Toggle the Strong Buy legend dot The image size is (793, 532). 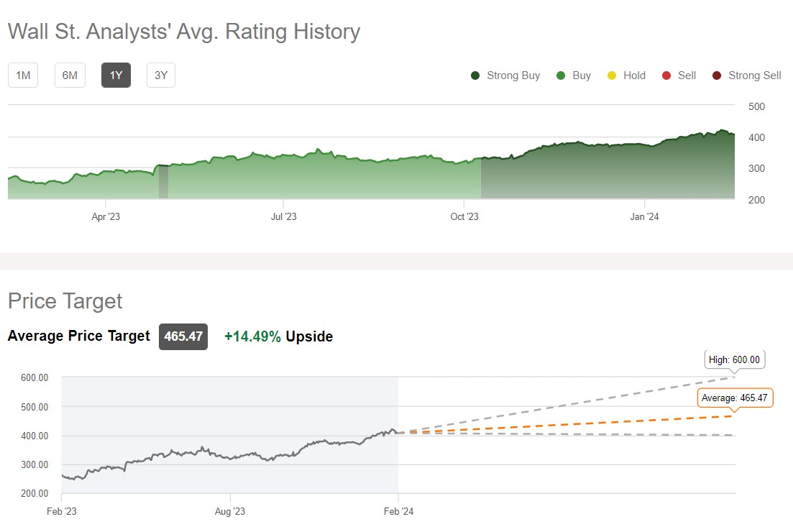click(x=475, y=75)
